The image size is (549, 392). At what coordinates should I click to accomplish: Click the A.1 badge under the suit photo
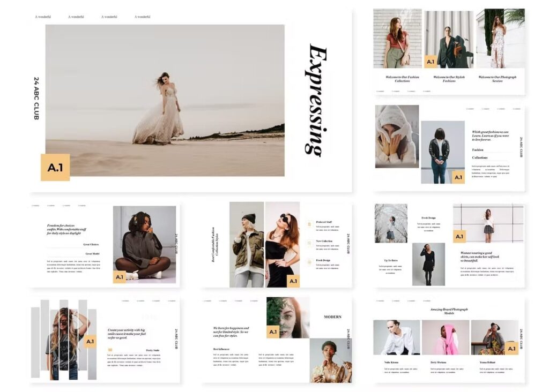point(430,61)
